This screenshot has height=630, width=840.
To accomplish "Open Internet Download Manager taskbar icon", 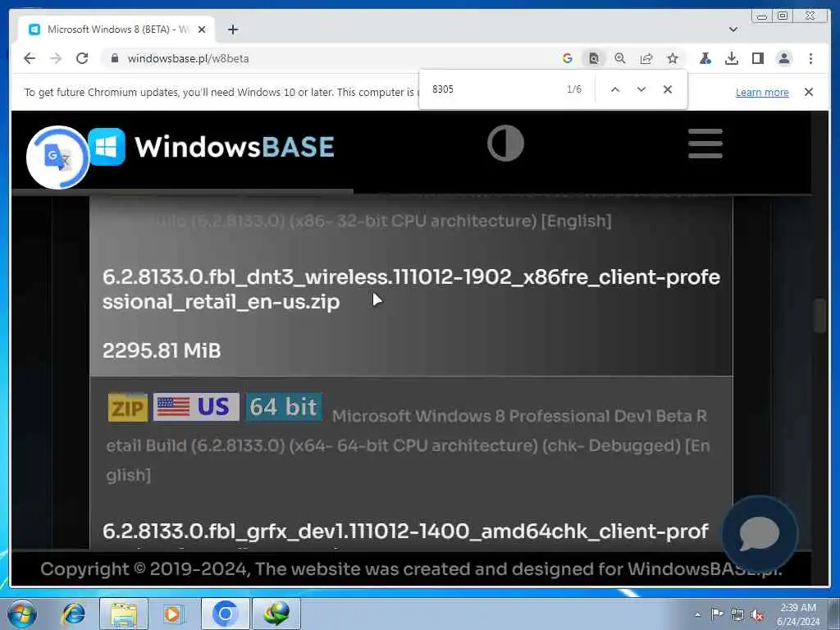I will pyautogui.click(x=276, y=614).
